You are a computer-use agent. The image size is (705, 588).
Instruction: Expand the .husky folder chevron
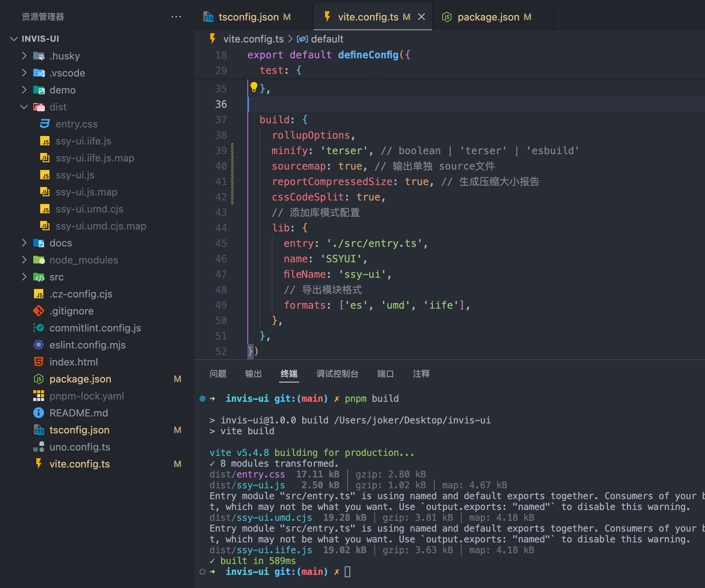[x=24, y=56]
